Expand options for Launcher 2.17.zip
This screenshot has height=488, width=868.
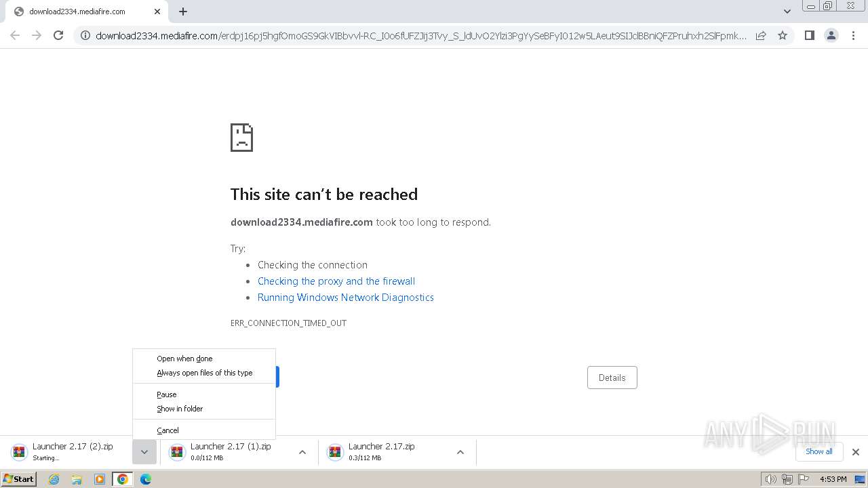click(460, 452)
